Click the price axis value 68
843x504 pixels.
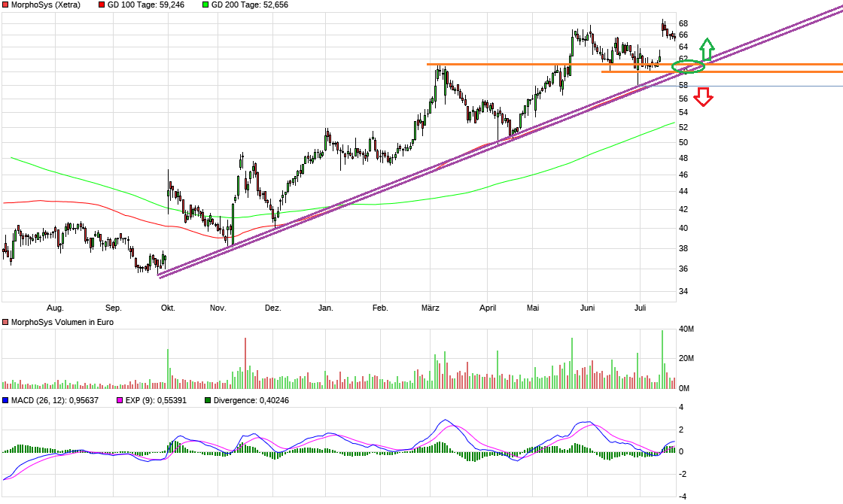coord(683,23)
